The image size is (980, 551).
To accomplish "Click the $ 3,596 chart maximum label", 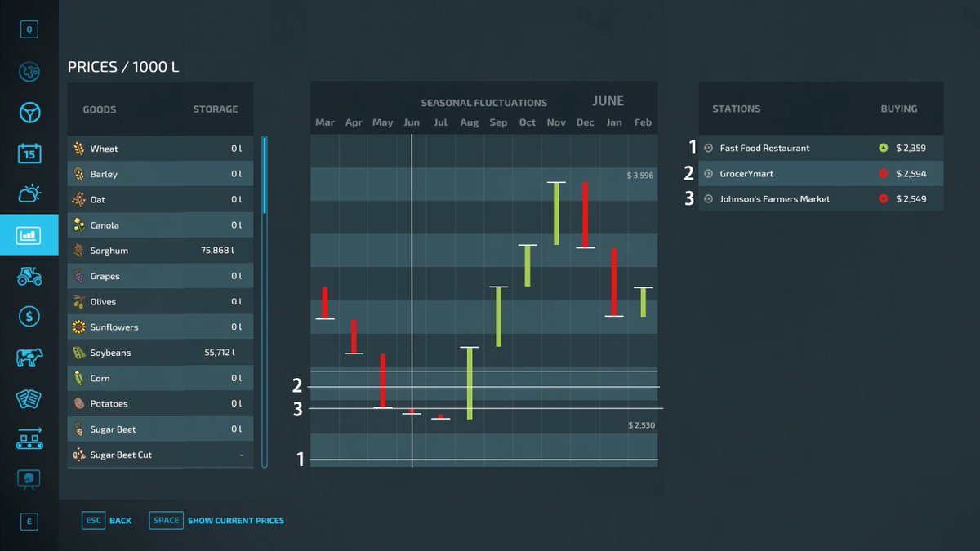I will [x=640, y=176].
